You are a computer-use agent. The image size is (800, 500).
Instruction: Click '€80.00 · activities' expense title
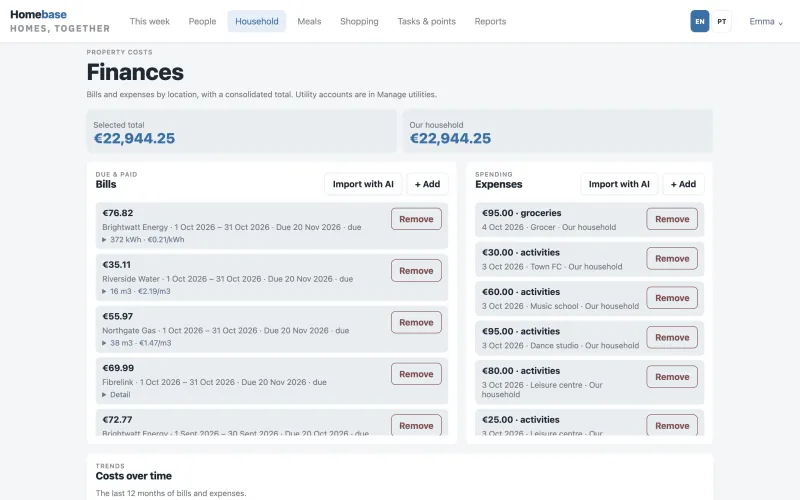[521, 371]
